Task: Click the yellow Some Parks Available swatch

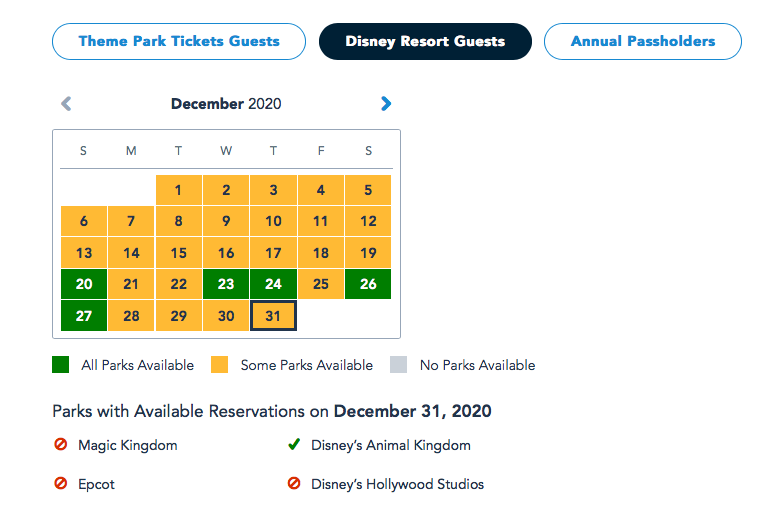Action: tap(221, 365)
